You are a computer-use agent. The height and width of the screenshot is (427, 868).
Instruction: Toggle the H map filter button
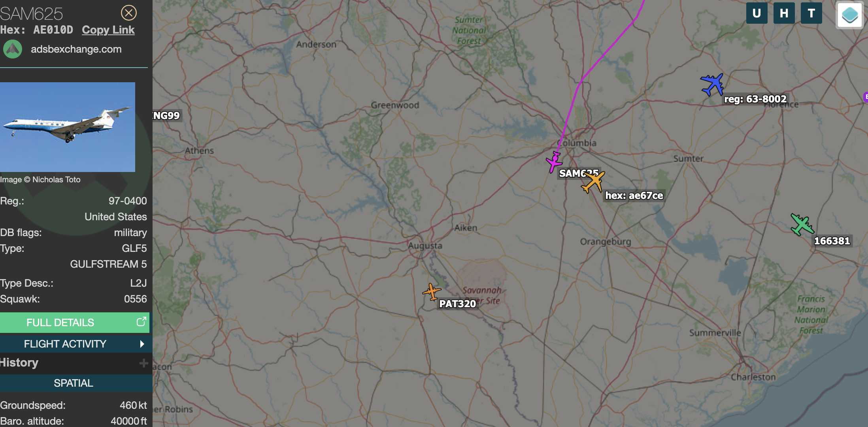click(784, 13)
